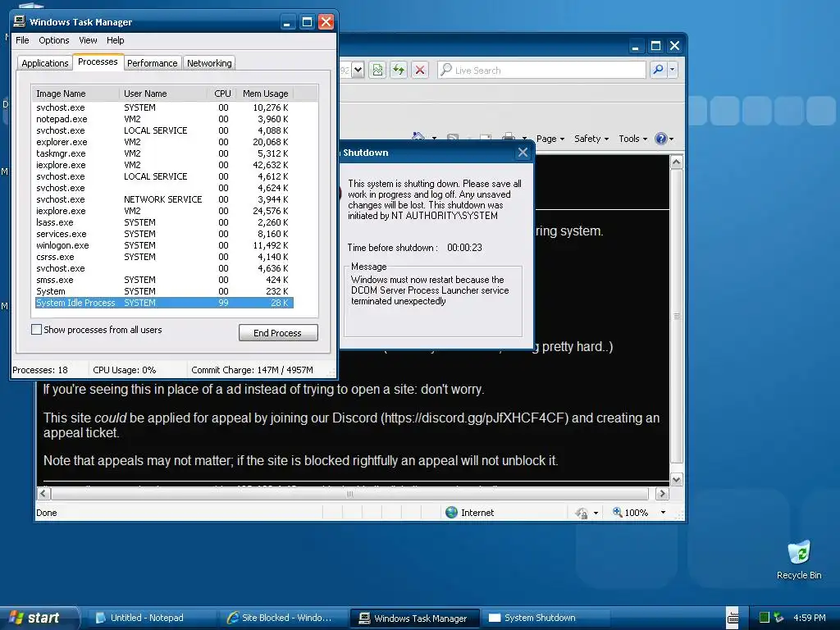Switch to Site Blocked Internet Explorer taskbar button
Screen dimensions: 840x630
point(283,618)
